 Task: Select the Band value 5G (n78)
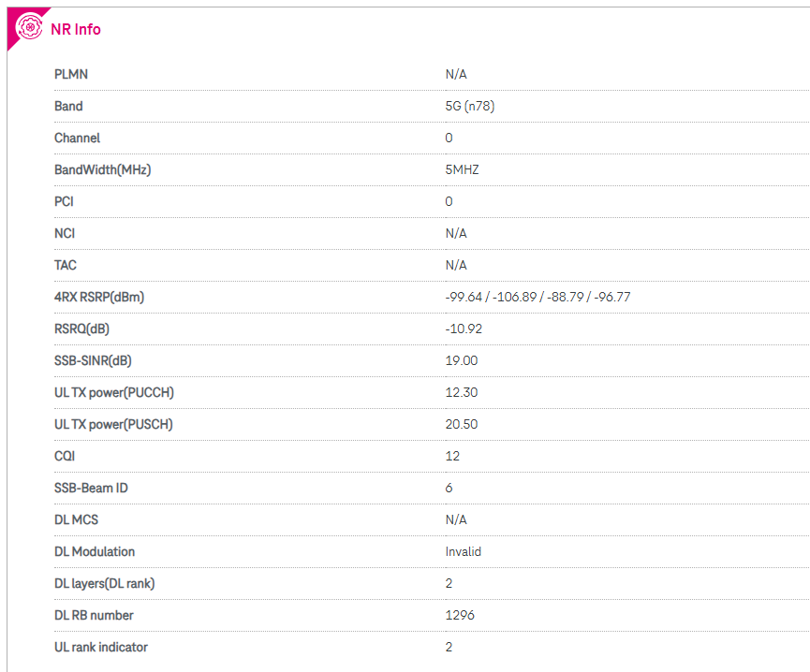pyautogui.click(x=469, y=107)
